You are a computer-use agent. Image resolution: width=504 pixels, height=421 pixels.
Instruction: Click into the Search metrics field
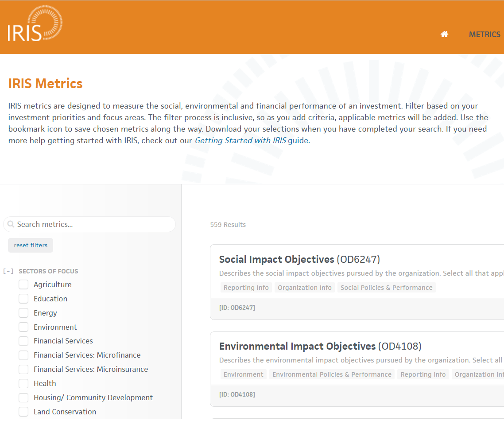pyautogui.click(x=89, y=224)
